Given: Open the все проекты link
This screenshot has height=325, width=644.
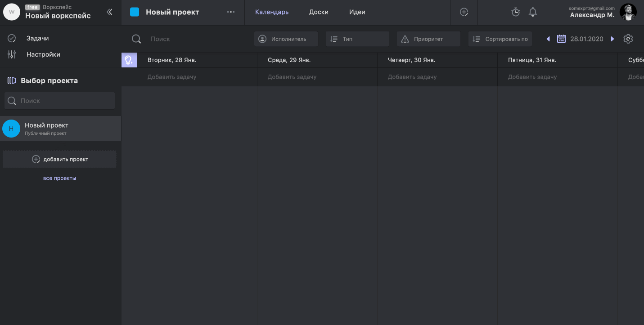Looking at the screenshot, I should pyautogui.click(x=59, y=178).
